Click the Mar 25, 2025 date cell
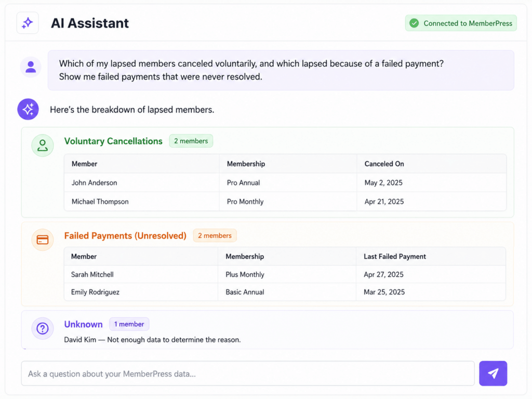 [431, 292]
